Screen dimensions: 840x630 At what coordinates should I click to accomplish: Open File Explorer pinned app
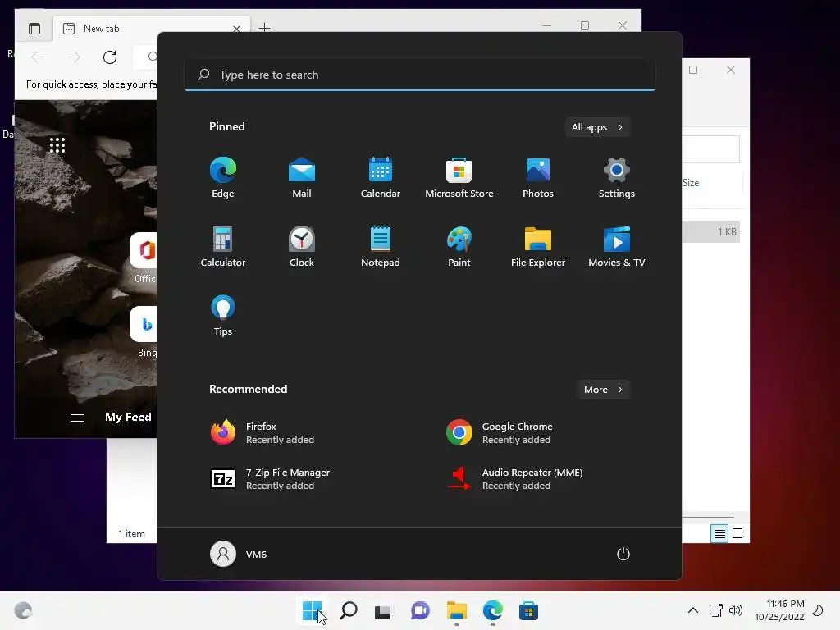point(538,246)
